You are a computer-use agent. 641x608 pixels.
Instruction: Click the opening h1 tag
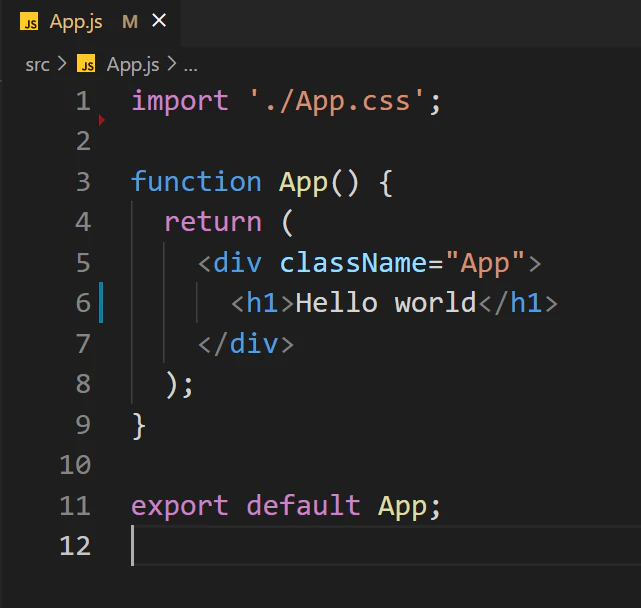262,303
